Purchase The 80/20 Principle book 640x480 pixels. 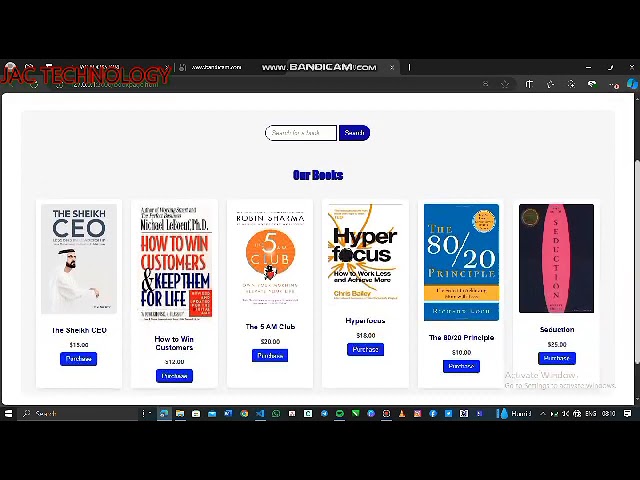(461, 366)
